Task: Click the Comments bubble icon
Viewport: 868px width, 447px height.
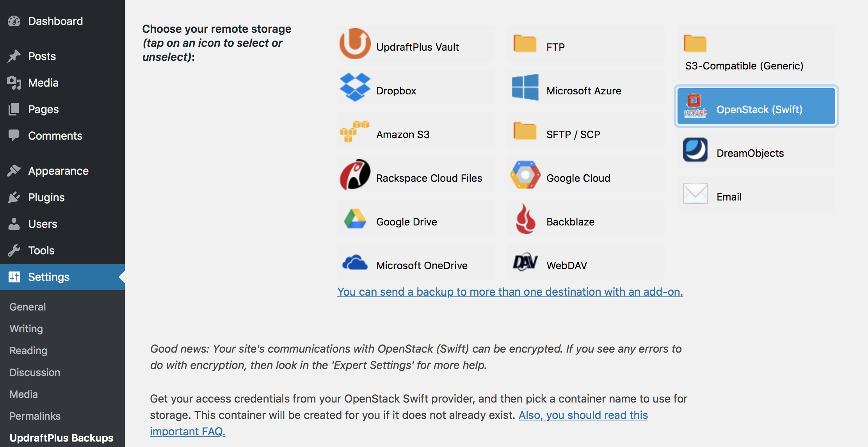Action: click(x=14, y=136)
